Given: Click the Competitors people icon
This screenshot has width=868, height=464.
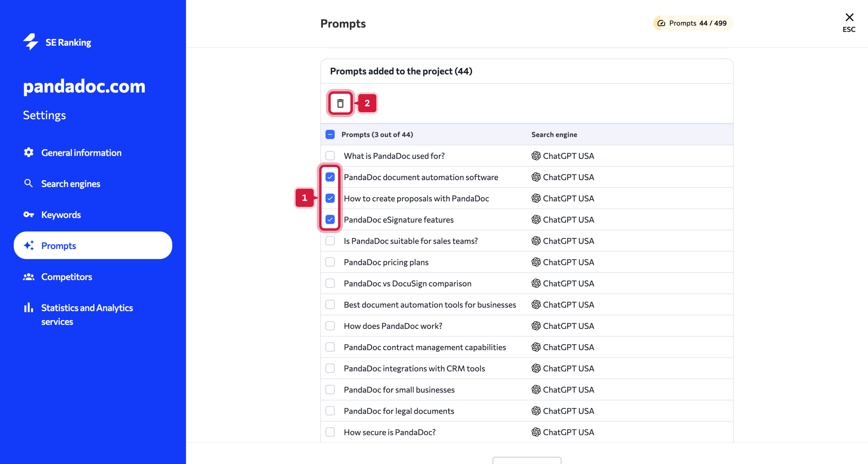Looking at the screenshot, I should click(29, 277).
